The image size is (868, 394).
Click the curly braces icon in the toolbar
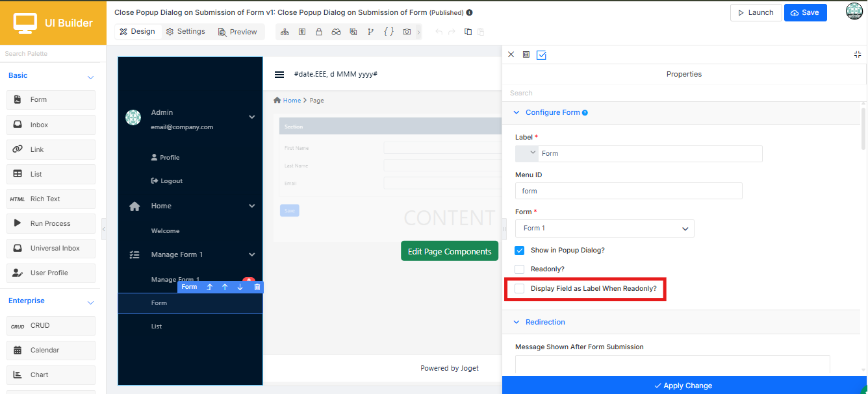pyautogui.click(x=389, y=32)
